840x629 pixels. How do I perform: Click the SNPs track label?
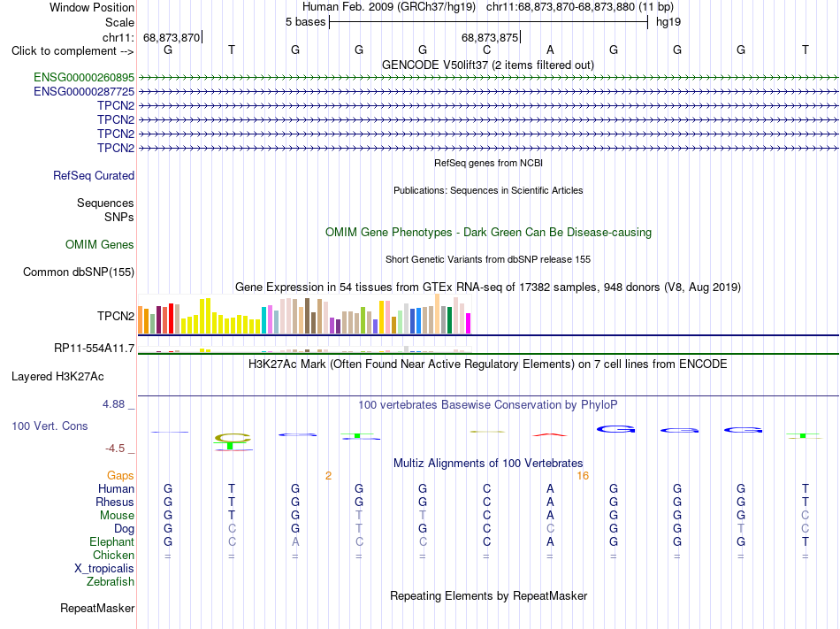coord(119,218)
